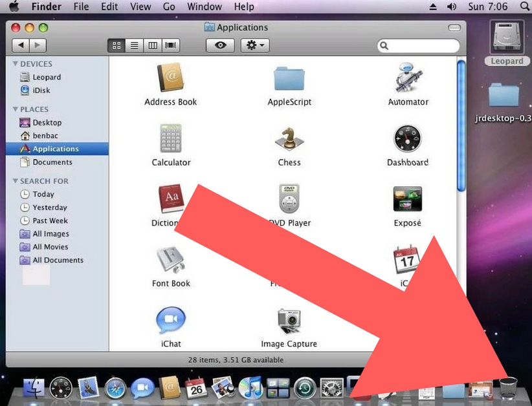Screen dimensions: 532x406
Task: Switch to column view
Action: (x=152, y=45)
